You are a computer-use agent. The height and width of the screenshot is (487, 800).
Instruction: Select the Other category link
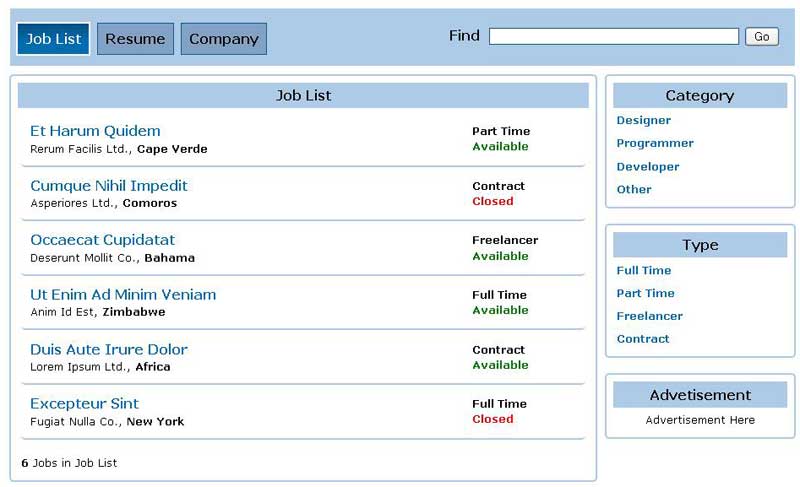click(x=634, y=189)
